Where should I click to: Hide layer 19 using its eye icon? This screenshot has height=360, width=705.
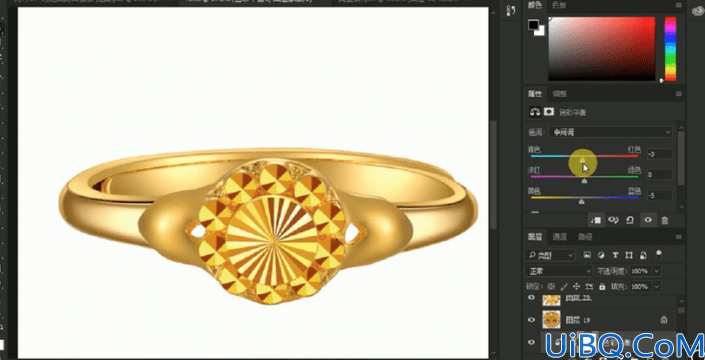click(531, 320)
